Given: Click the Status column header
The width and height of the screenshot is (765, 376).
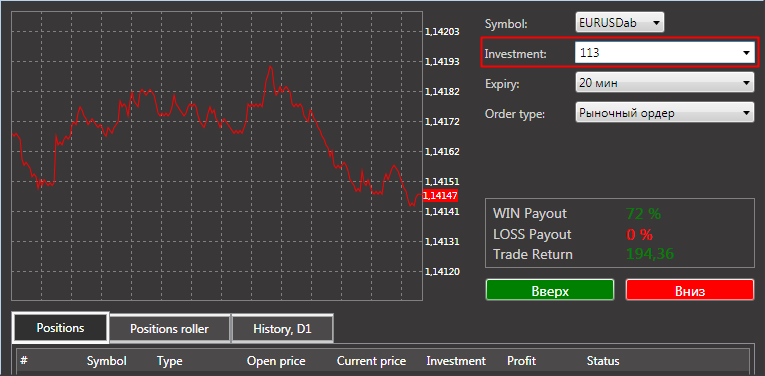Looking at the screenshot, I should (x=603, y=361).
